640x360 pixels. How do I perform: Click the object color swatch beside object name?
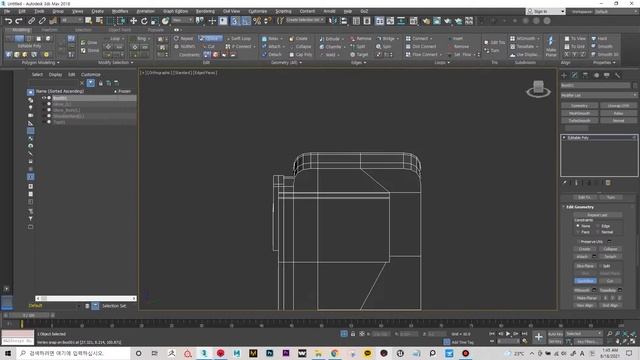[635, 85]
